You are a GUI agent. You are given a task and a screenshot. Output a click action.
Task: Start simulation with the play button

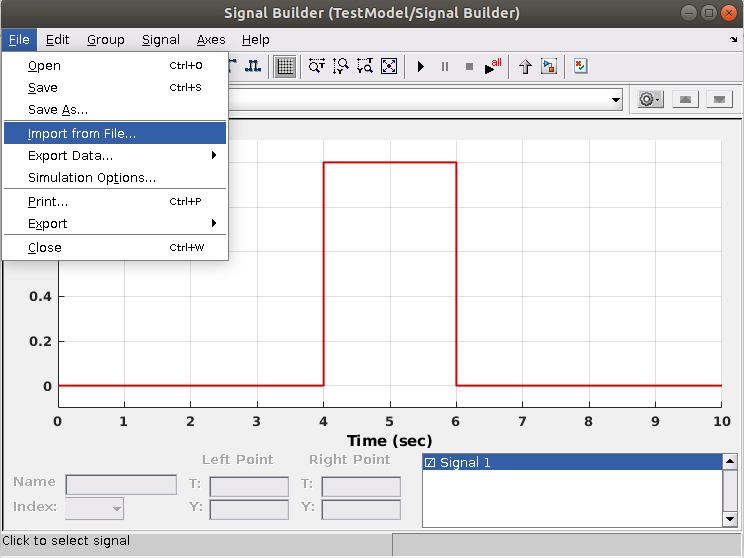tap(420, 66)
